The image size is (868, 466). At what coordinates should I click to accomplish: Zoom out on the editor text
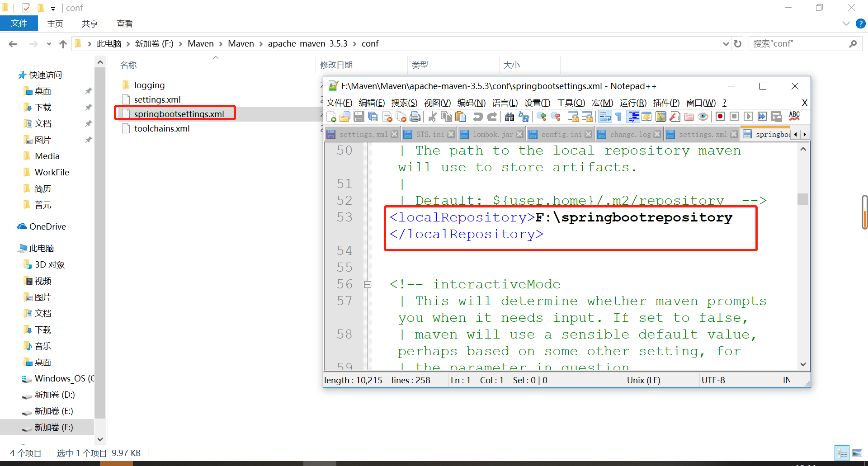pyautogui.click(x=556, y=117)
